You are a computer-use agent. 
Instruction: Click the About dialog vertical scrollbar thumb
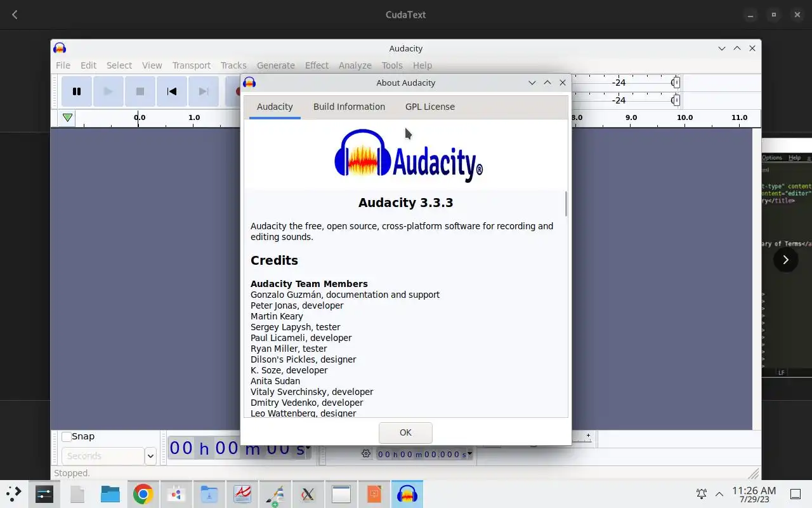(x=566, y=203)
